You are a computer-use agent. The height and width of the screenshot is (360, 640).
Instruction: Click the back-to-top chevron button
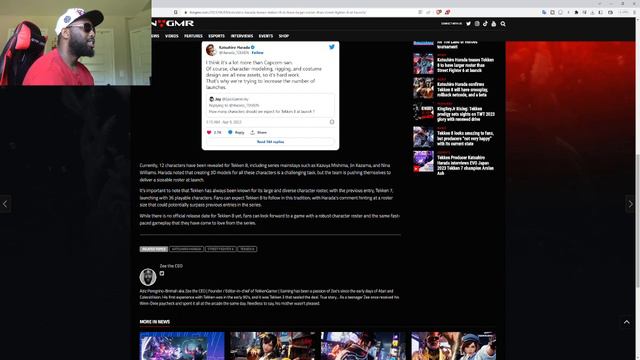pos(627,322)
